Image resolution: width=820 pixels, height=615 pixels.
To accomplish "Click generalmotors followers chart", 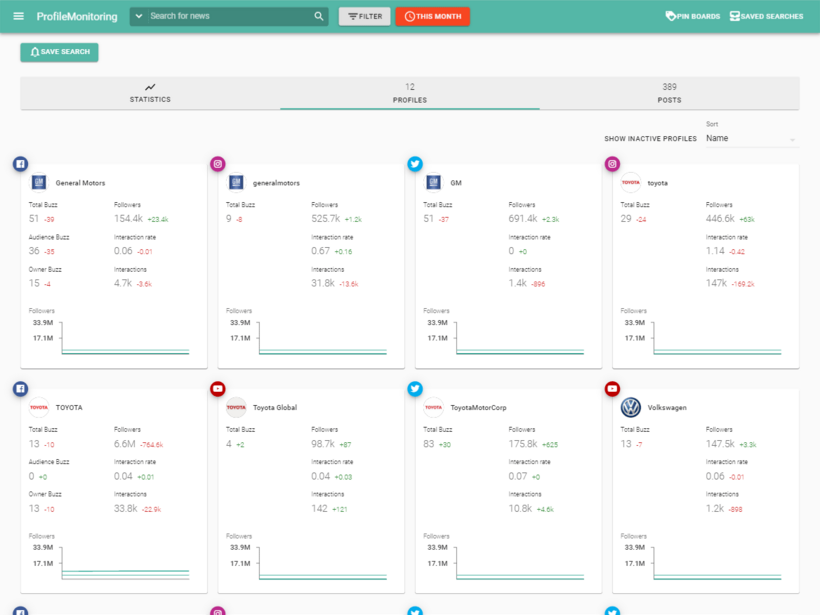I will point(308,337).
